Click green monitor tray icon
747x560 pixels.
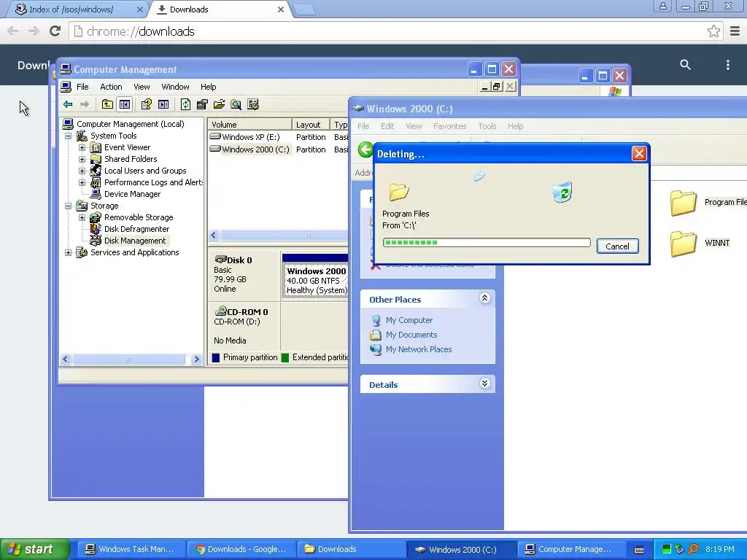(x=667, y=550)
